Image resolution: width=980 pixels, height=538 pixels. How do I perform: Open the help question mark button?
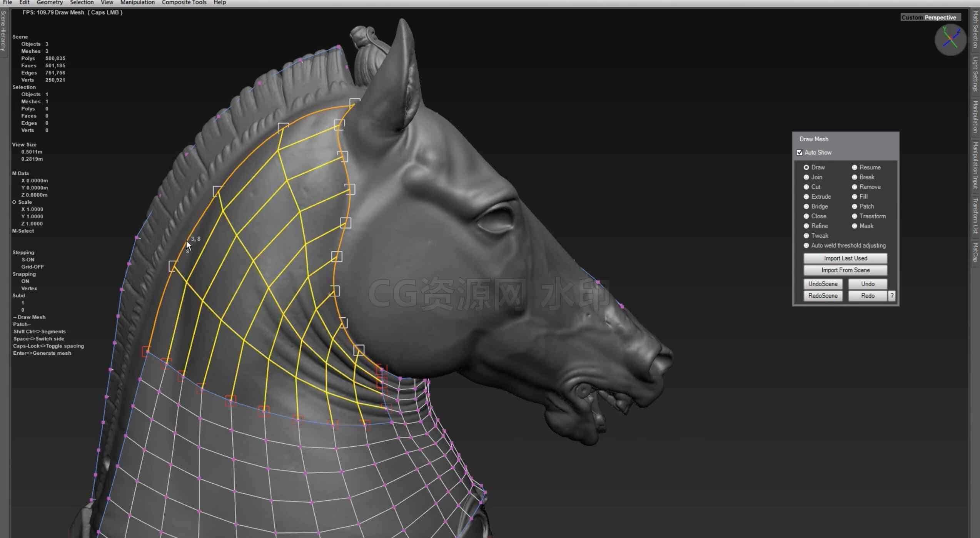pyautogui.click(x=892, y=296)
